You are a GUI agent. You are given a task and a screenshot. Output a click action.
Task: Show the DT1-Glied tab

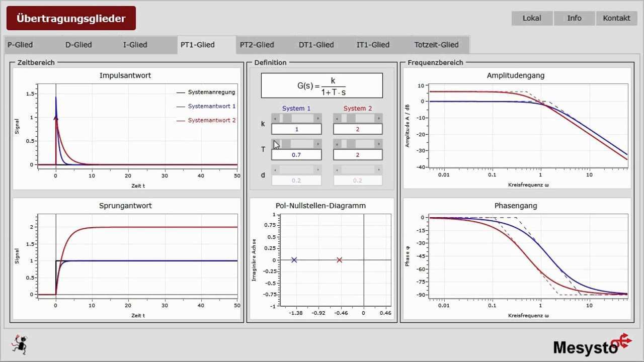point(316,45)
